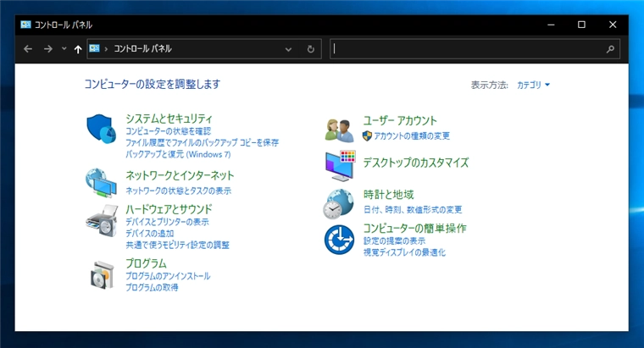The image size is (644, 348).
Task: Maximize the Control Panel window
Action: 581,25
